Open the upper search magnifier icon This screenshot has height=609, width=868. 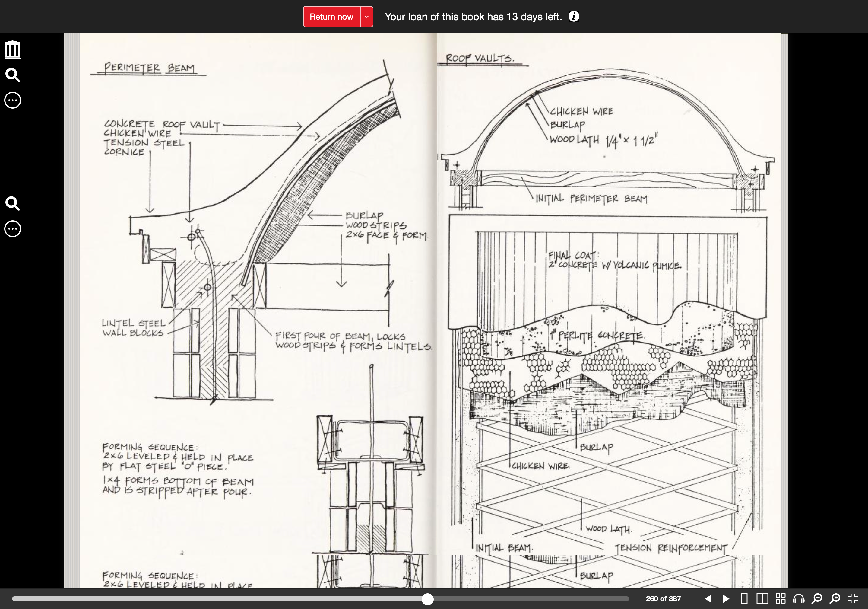click(12, 75)
